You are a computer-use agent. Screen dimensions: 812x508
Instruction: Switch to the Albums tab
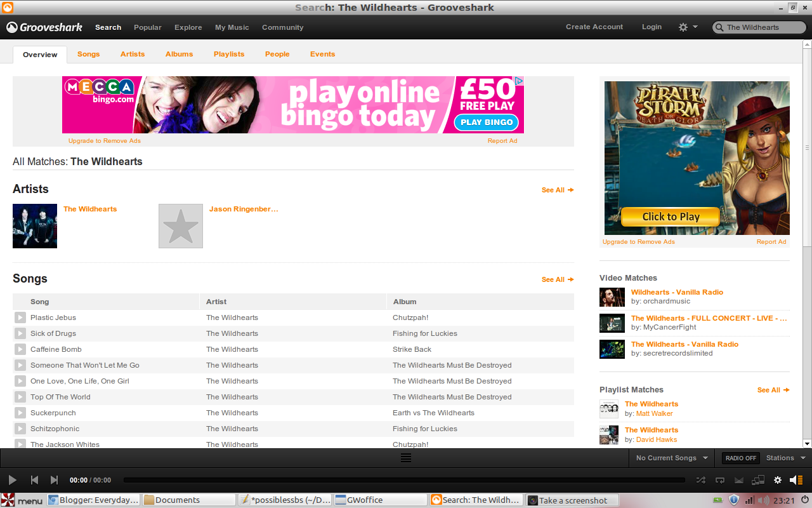point(179,54)
